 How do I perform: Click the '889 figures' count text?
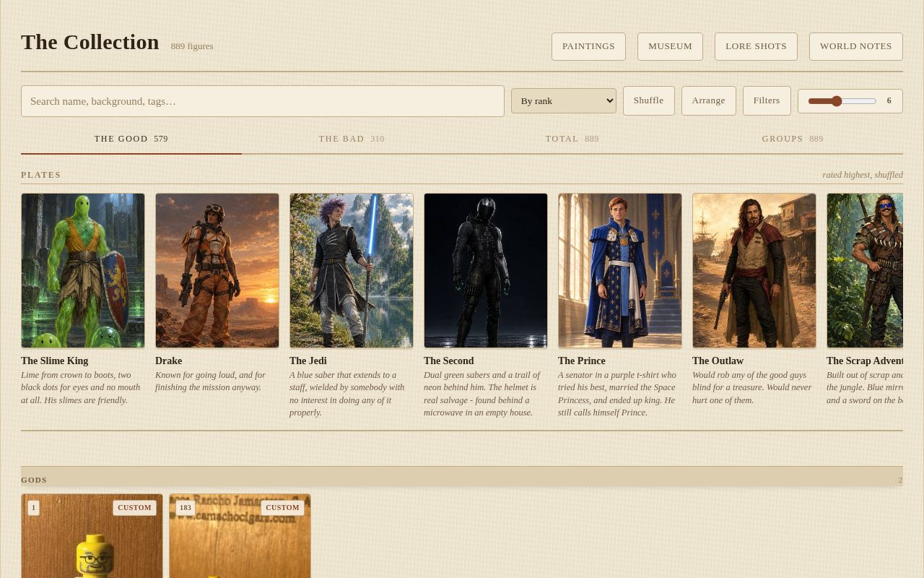192,46
